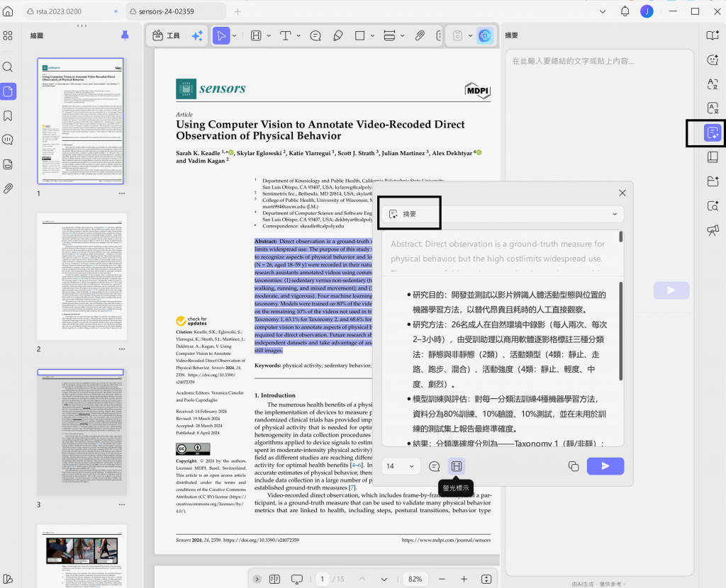Select the attachment paperclip tool
Image resolution: width=726 pixels, height=588 pixels.
click(420, 35)
